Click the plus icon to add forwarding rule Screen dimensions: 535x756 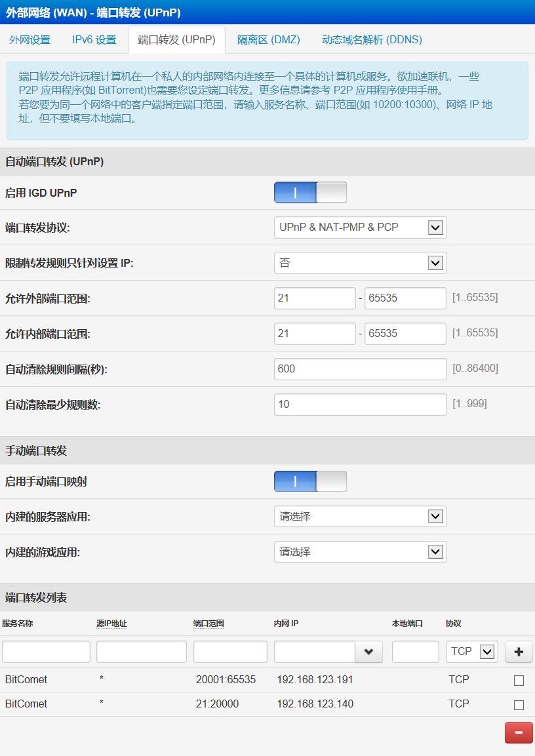pos(519,652)
